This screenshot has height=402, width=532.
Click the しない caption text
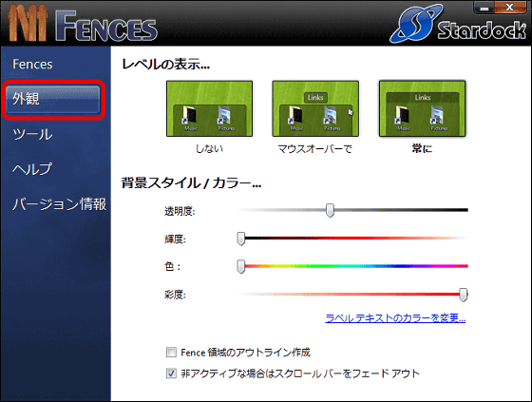[x=209, y=148]
